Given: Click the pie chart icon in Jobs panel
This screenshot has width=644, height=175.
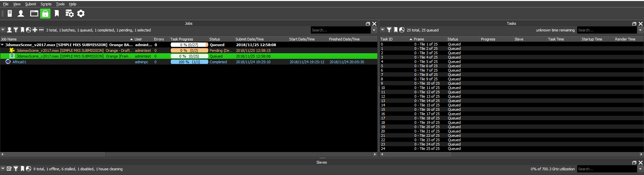Looking at the screenshot, I should point(29,30).
